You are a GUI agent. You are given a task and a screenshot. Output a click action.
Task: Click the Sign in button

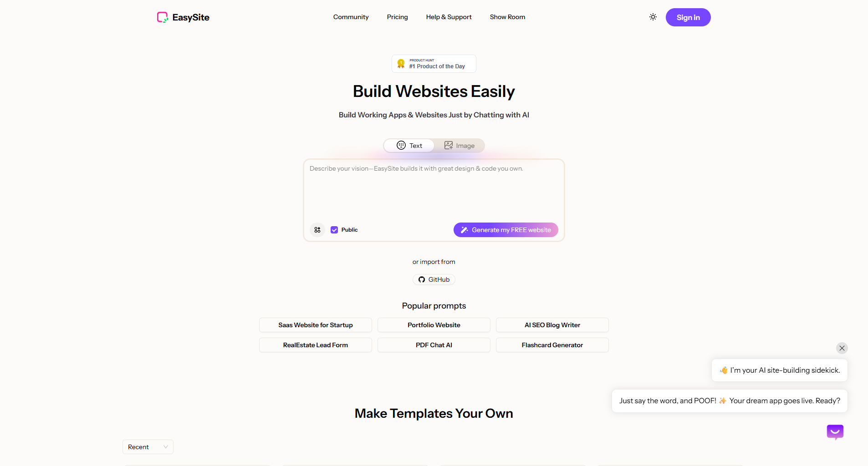click(x=688, y=17)
